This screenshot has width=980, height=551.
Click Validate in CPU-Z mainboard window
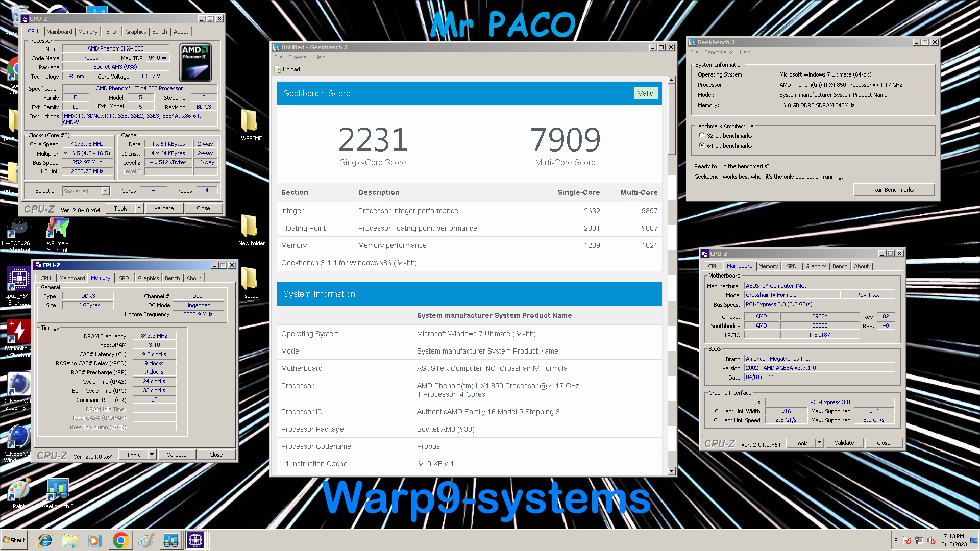(x=844, y=443)
